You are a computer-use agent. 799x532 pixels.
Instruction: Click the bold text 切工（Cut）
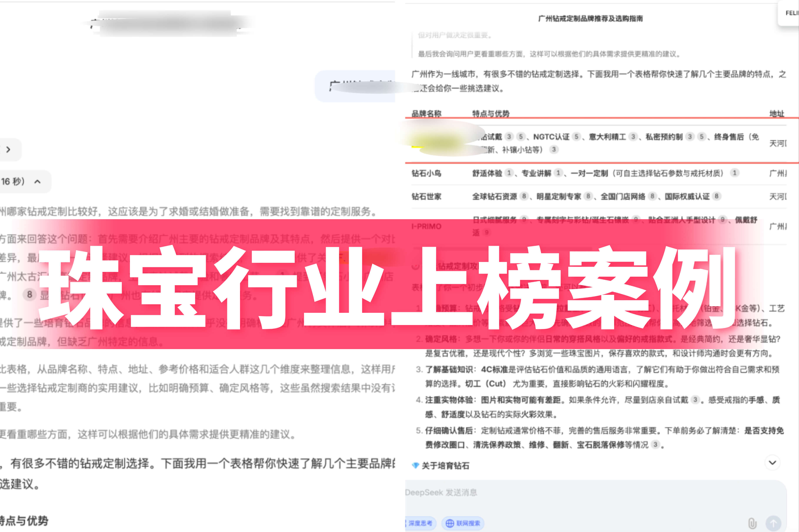(485, 384)
